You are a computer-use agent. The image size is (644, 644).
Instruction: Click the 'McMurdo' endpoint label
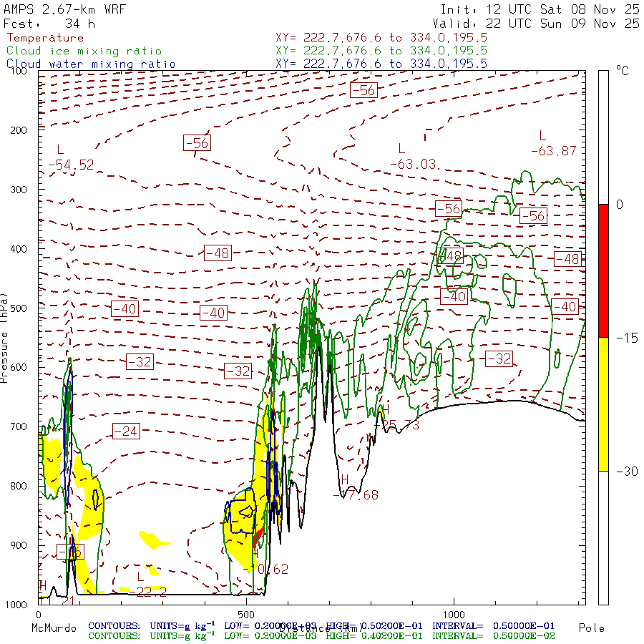[54, 628]
